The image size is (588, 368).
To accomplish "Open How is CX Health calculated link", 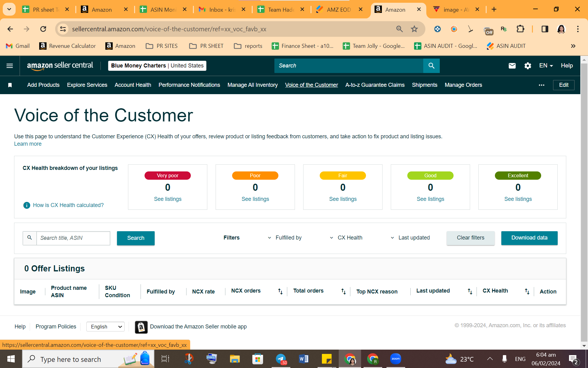I will tap(68, 205).
